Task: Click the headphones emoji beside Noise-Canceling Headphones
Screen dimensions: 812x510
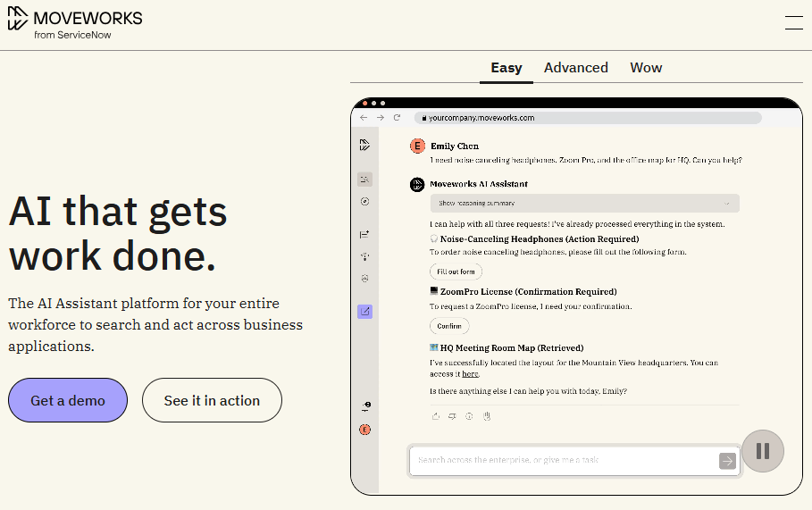Action: (x=434, y=238)
